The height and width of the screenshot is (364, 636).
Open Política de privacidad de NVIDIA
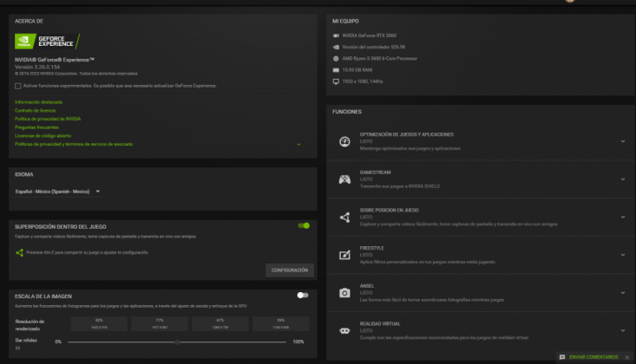[48, 119]
